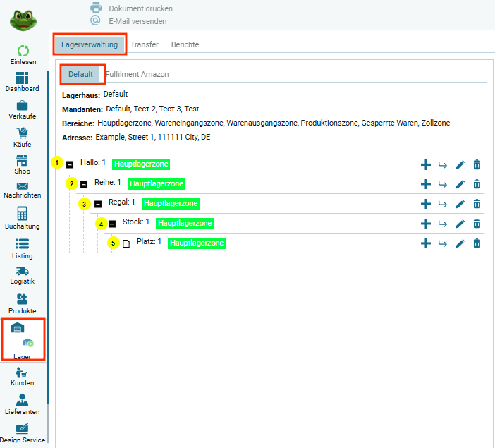Viewport: 495px width, 448px height.
Task: Switch to the Transfer tab
Action: coord(145,44)
